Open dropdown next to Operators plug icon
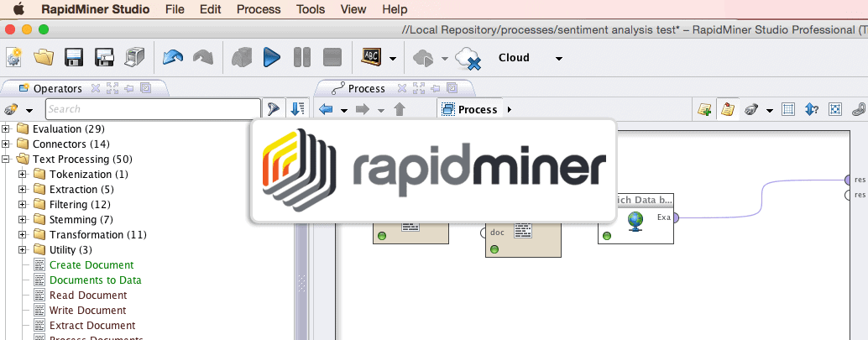 [x=29, y=110]
